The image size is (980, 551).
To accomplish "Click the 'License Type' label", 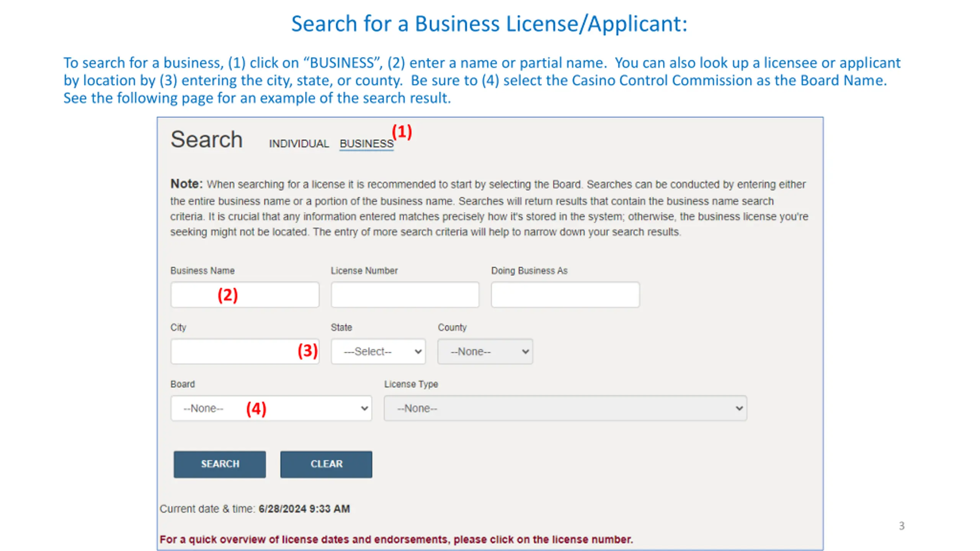I will tap(411, 384).
